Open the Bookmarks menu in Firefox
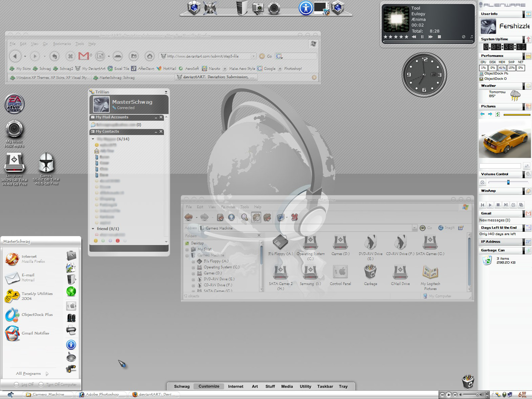Image resolution: width=532 pixels, height=399 pixels. click(x=62, y=44)
